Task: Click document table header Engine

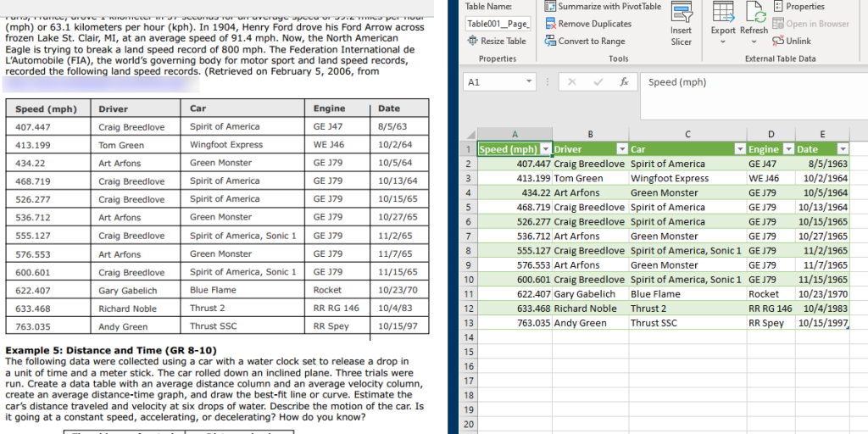Action: pos(329,108)
